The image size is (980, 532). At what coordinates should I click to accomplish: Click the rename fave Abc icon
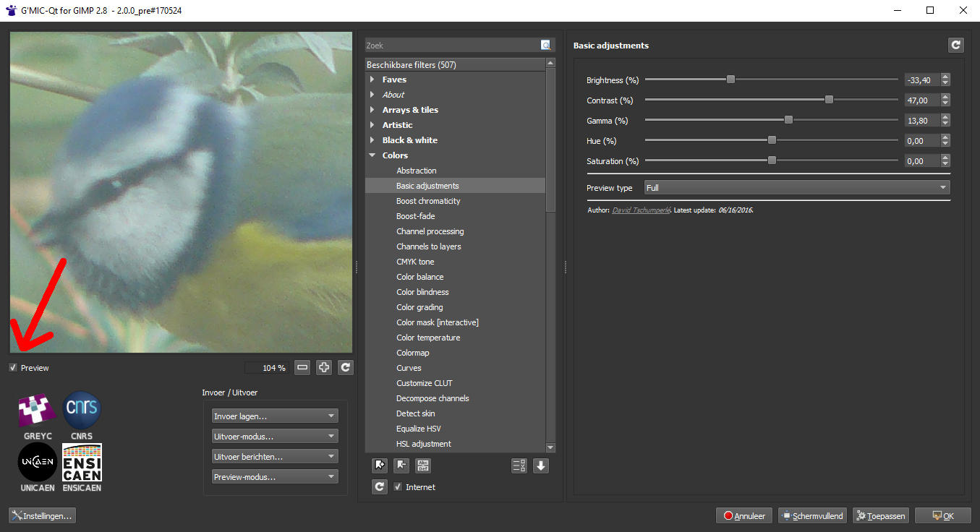click(423, 465)
